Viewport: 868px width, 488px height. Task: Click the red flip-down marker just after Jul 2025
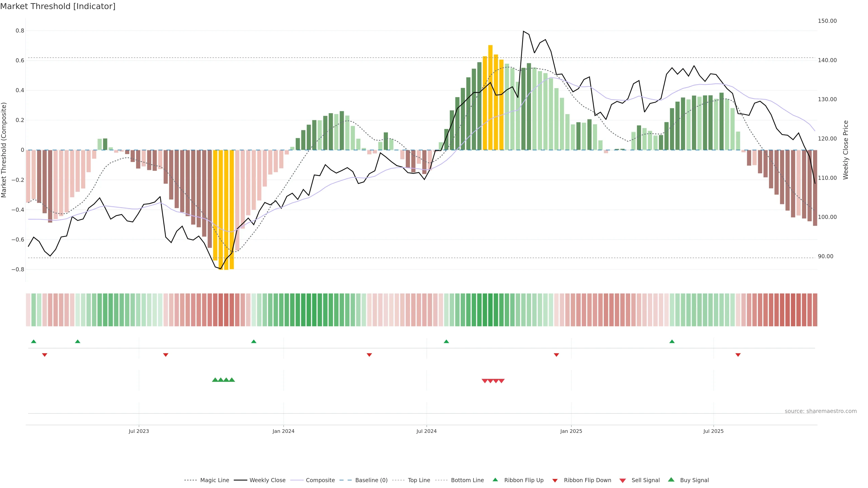pyautogui.click(x=738, y=355)
